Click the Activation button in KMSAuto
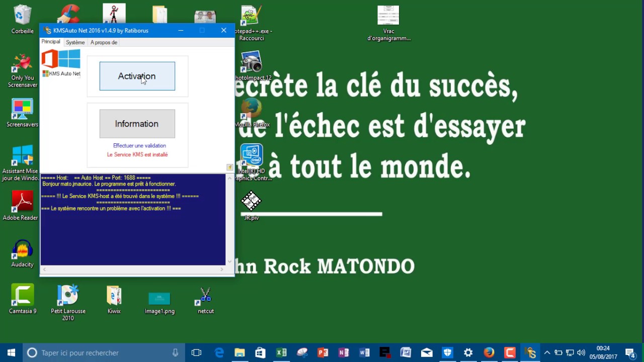 click(x=137, y=76)
